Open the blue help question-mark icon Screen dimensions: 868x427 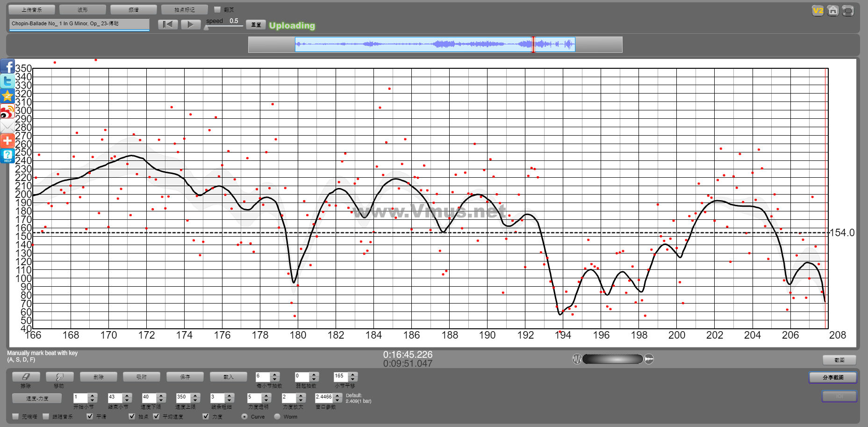click(7, 156)
